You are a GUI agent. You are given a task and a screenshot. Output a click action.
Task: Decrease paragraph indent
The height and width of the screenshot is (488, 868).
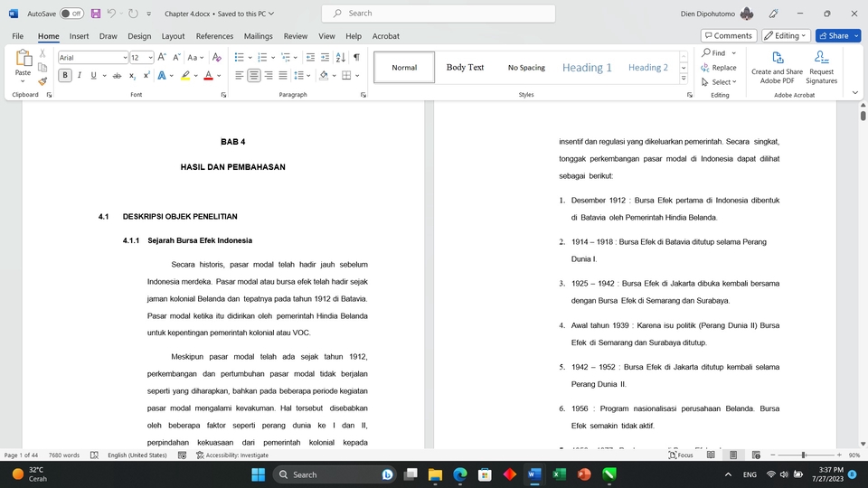click(x=310, y=57)
